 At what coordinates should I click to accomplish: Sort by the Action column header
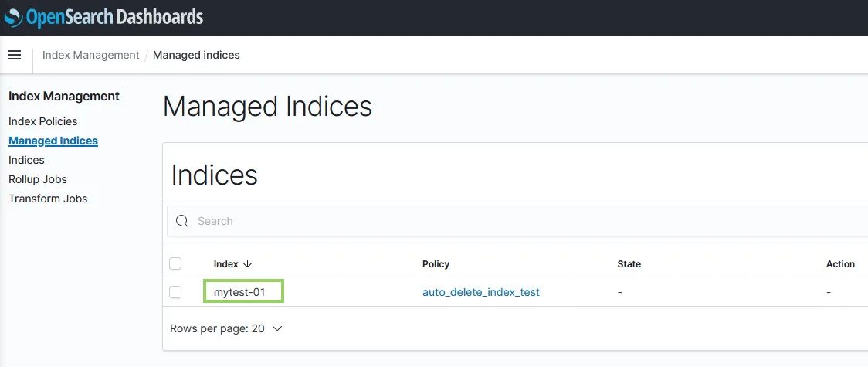point(840,264)
